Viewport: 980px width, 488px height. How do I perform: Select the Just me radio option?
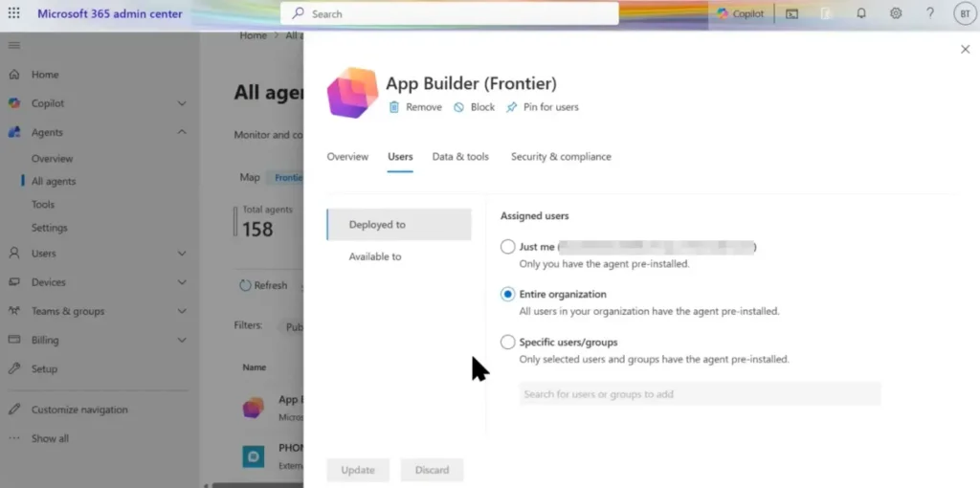tap(508, 247)
